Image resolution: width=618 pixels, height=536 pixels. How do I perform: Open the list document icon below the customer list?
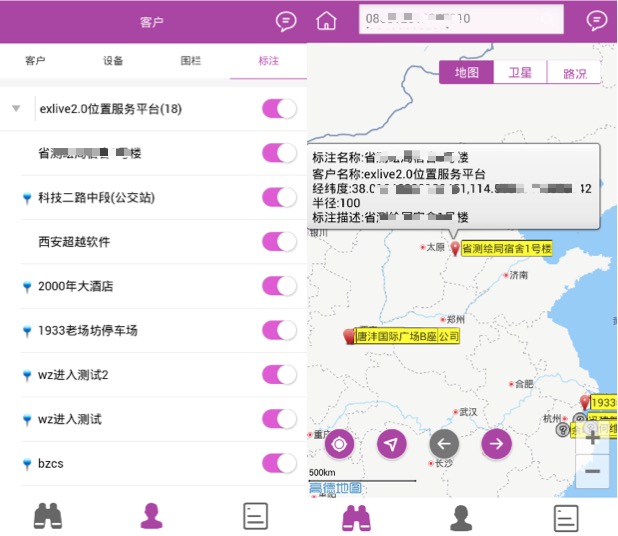pyautogui.click(x=256, y=516)
